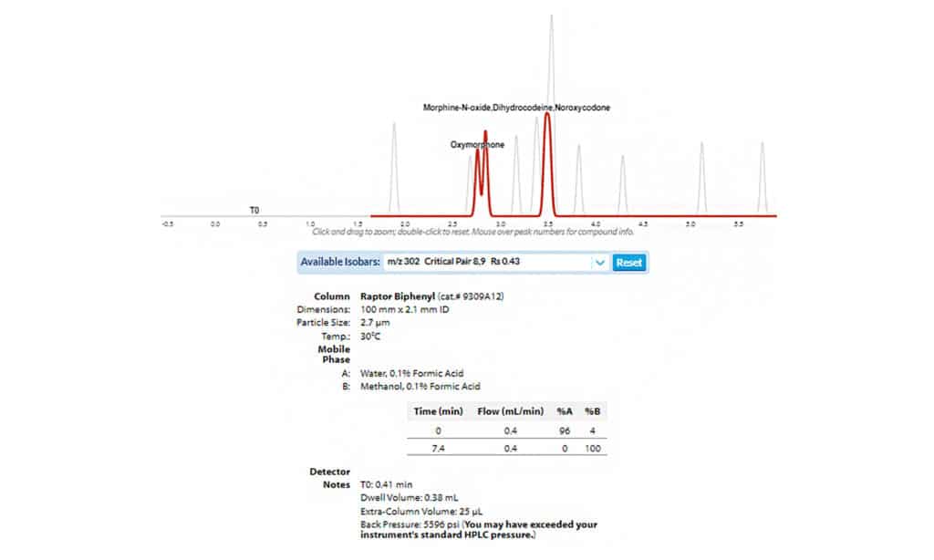Click the instruction text below the chromatogram
Screen dimensions: 934x560
[x=467, y=230]
